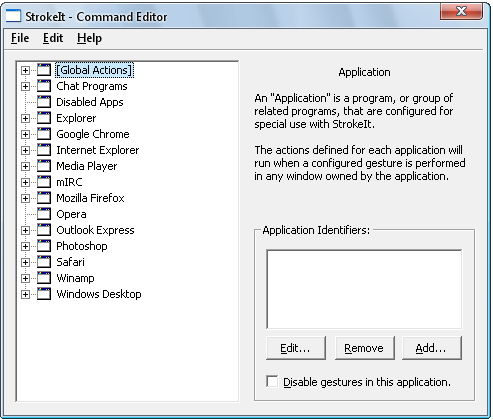Select the Chat Programs label
493x420 pixels.
tap(92, 86)
